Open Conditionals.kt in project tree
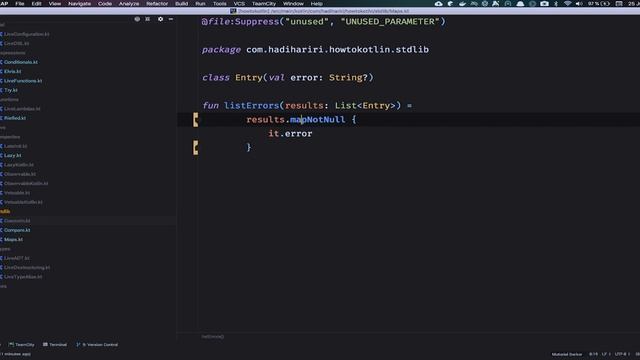 (21, 62)
